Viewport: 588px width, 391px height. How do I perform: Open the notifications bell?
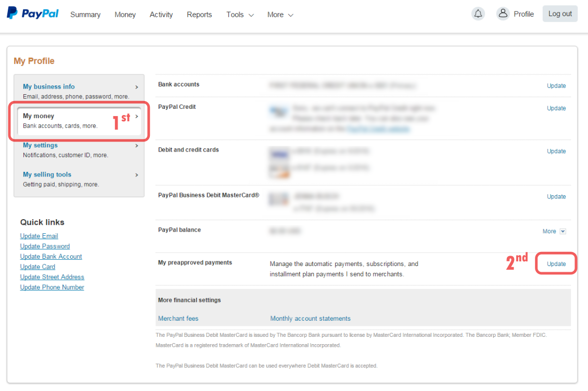point(478,14)
